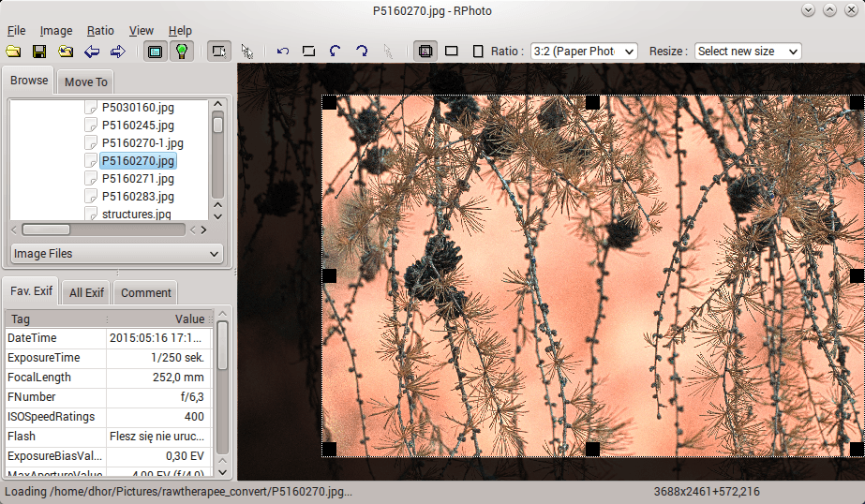Open the Ratio menu
The image size is (865, 504).
point(100,31)
